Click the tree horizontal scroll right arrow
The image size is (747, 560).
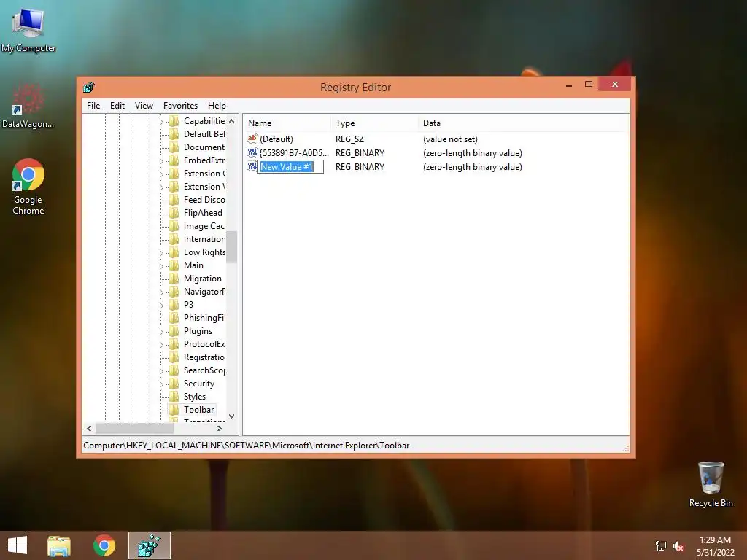point(219,428)
